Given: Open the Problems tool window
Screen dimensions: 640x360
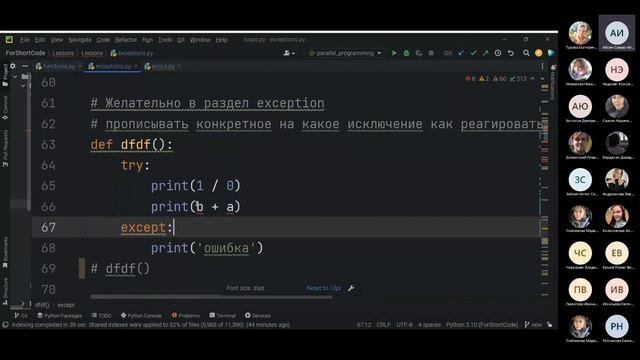Looking at the screenshot, I should pos(186,316).
